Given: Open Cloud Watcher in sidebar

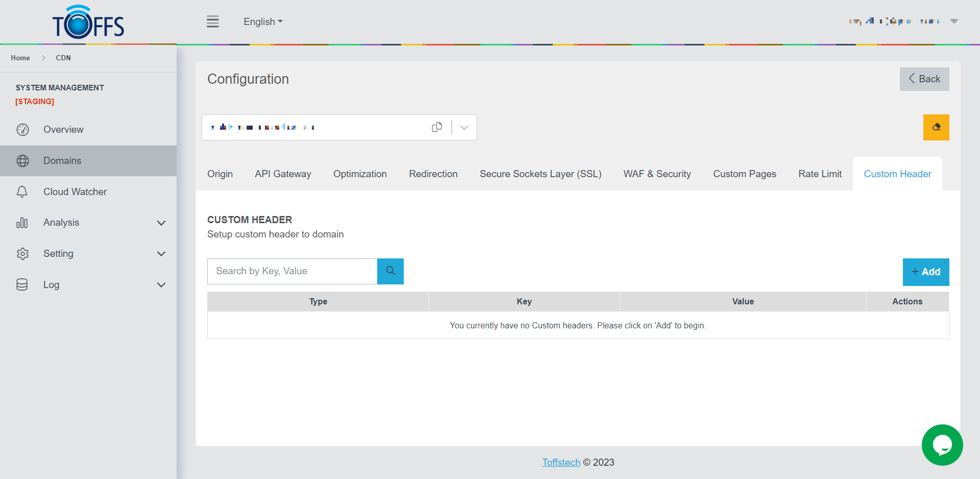Looking at the screenshot, I should (75, 192).
